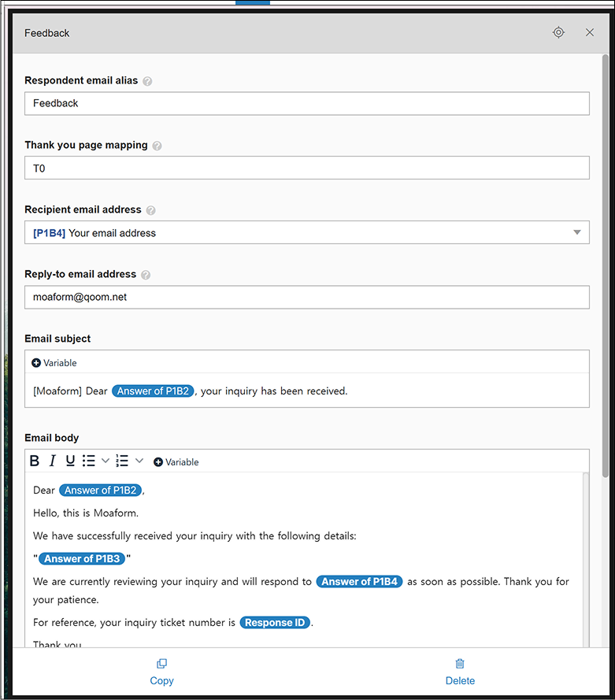This screenshot has height=700, width=615.
Task: Toggle underline formatting in email body
Action: tap(70, 461)
